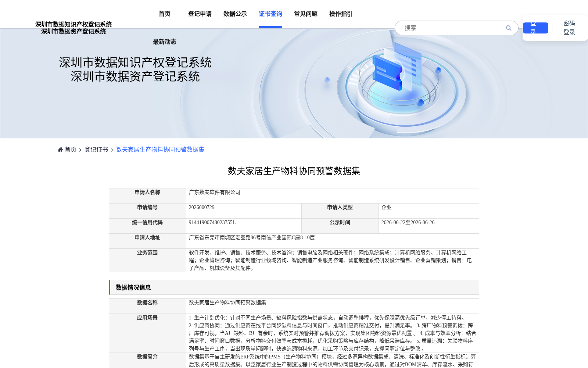Click the 数据名称 label cell
The width and height of the screenshot is (588, 368).
[147, 306]
